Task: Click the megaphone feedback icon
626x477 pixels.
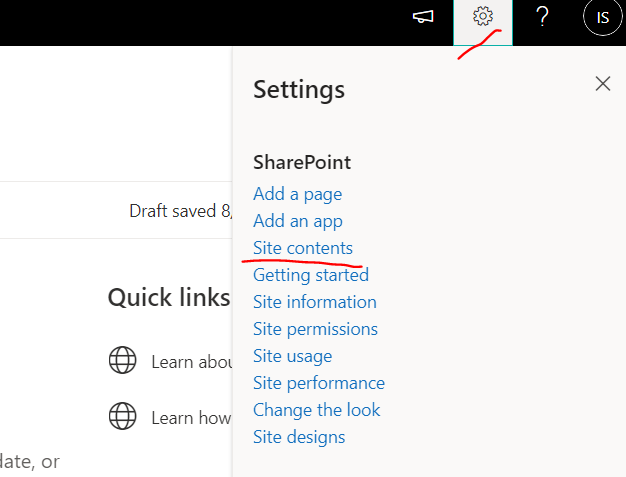Action: point(423,17)
